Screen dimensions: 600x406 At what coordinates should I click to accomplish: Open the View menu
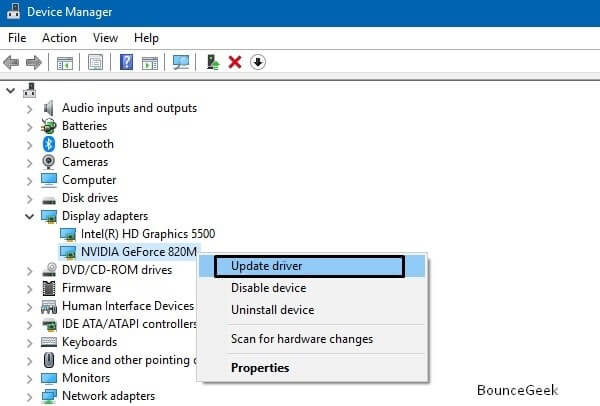(105, 38)
